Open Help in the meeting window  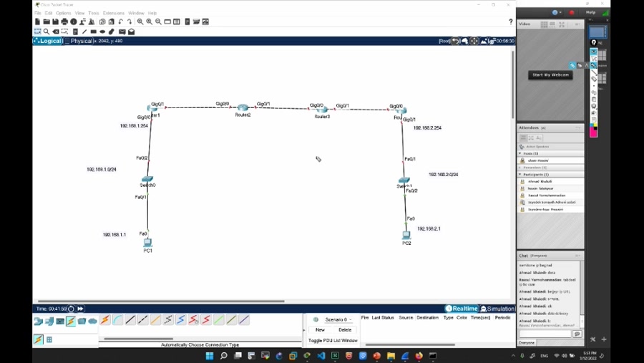pos(590,12)
